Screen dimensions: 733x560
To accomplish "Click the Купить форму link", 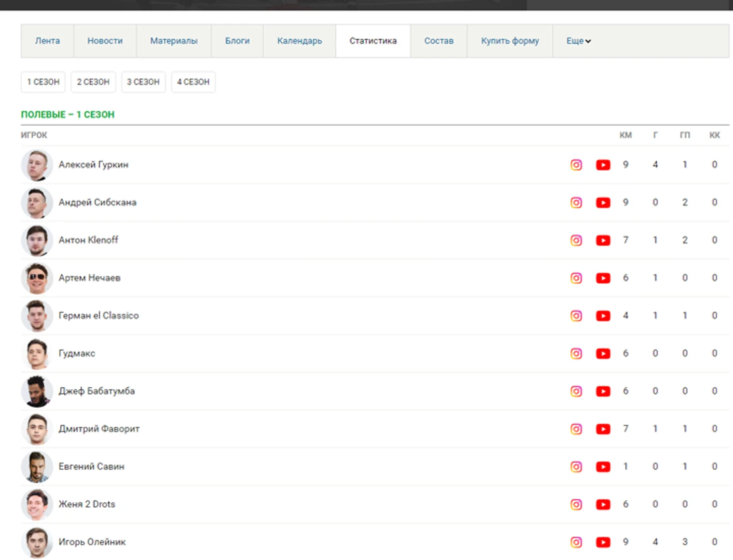I will pyautogui.click(x=510, y=41).
